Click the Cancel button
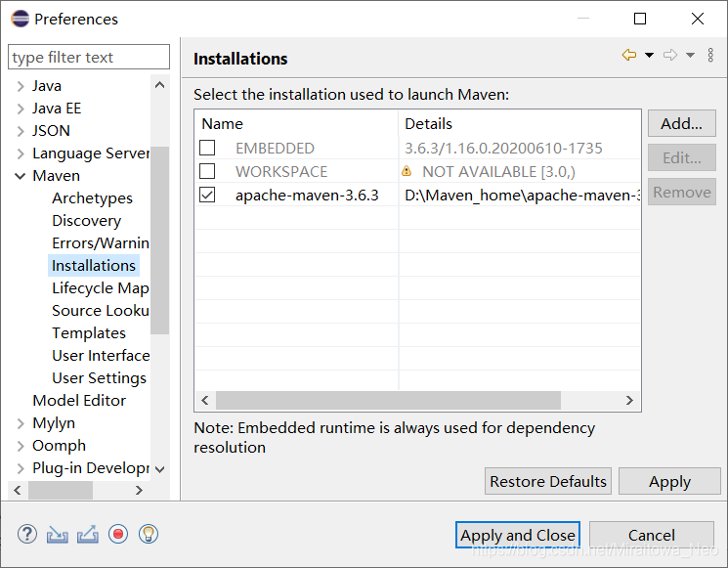This screenshot has width=728, height=568. coord(652,535)
